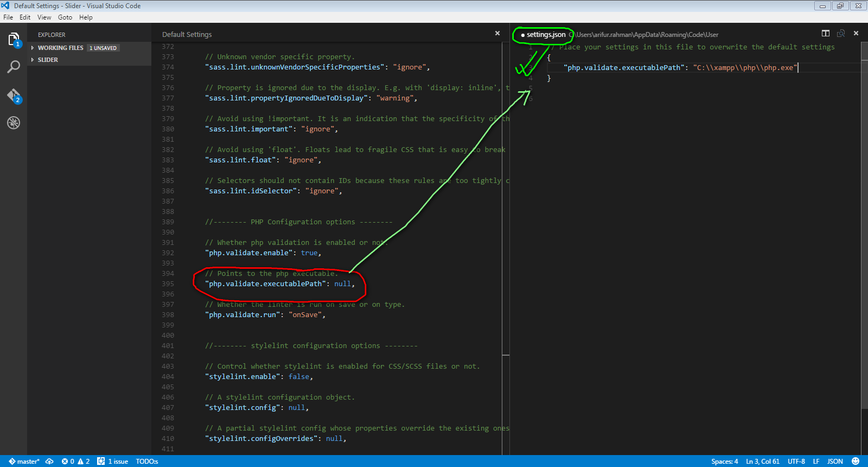The image size is (868, 467).
Task: Click the master* git branch indicator
Action: 24,462
